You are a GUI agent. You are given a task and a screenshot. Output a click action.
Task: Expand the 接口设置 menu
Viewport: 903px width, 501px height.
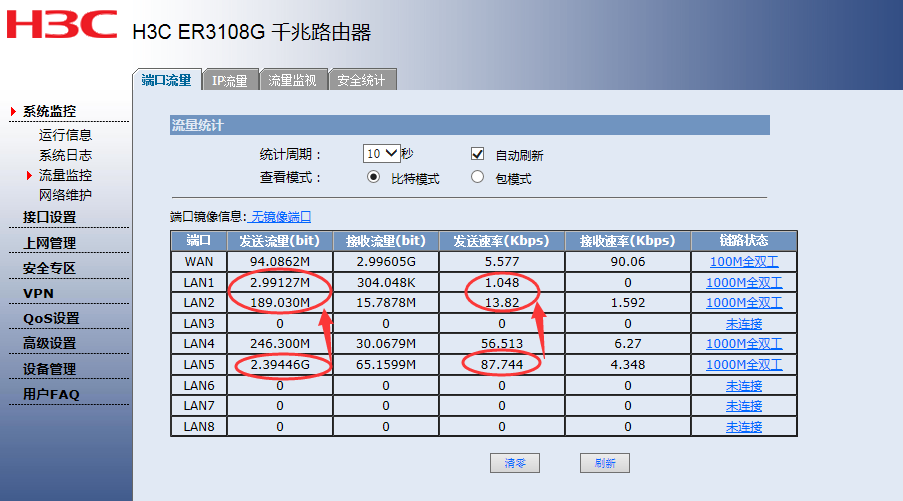pos(50,217)
